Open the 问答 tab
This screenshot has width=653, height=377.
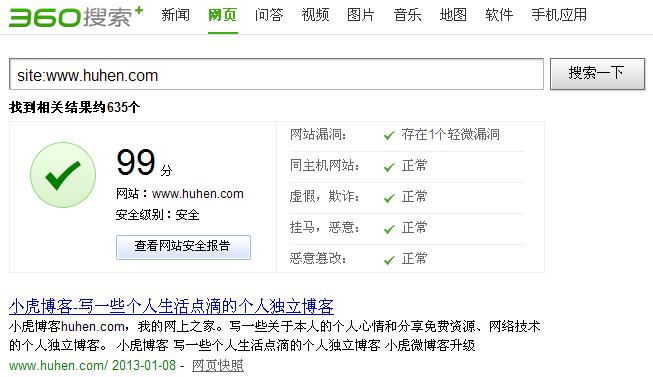(x=269, y=15)
